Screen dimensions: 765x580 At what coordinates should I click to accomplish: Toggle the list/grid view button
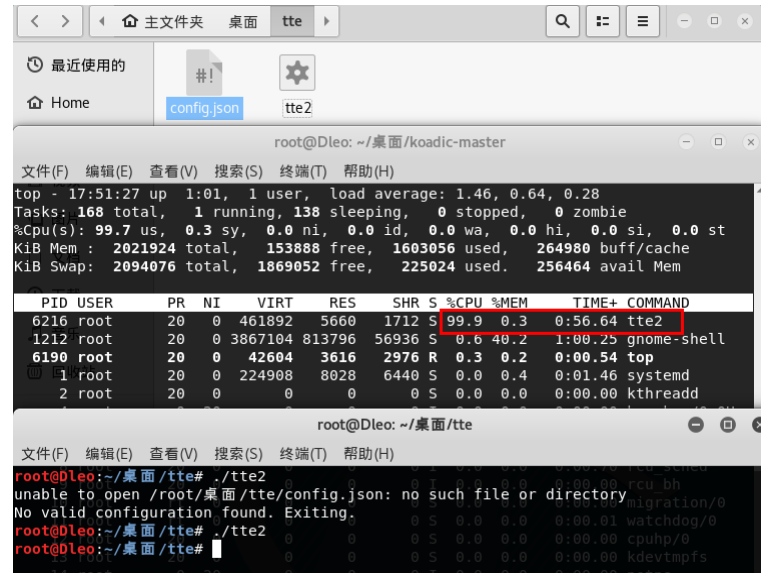pos(602,21)
